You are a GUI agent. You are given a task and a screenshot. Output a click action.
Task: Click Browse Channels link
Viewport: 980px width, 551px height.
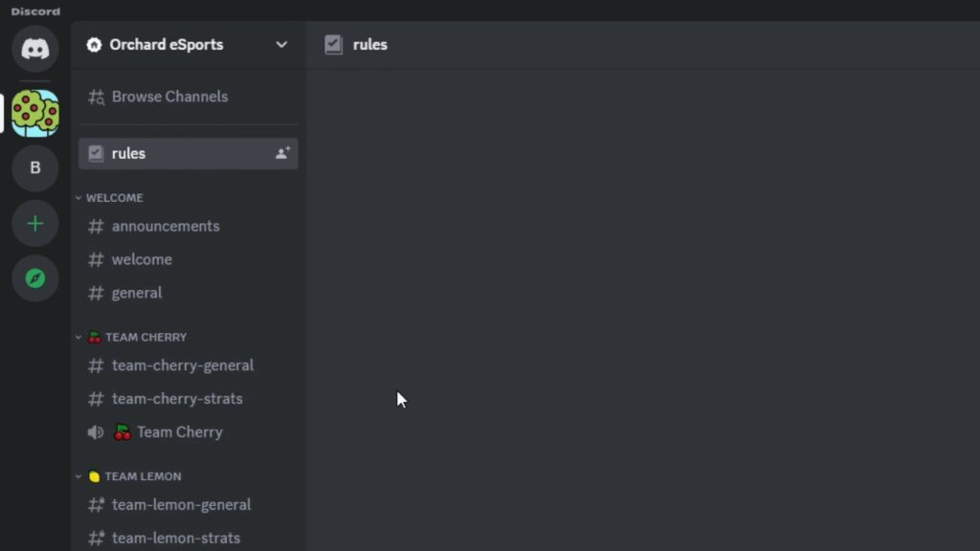[169, 97]
